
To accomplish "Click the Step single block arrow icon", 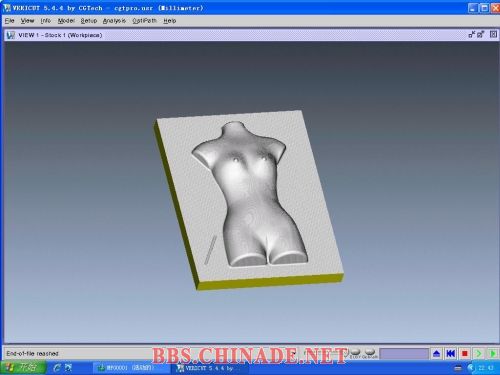I will coord(479,353).
